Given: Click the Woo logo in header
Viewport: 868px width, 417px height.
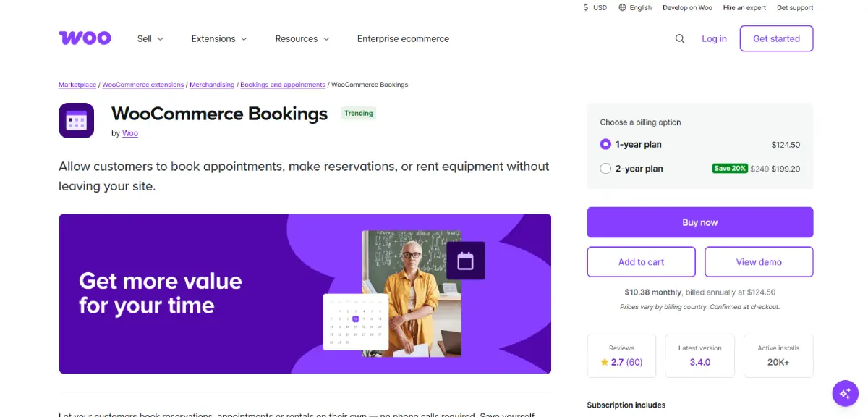Looking at the screenshot, I should tap(85, 38).
